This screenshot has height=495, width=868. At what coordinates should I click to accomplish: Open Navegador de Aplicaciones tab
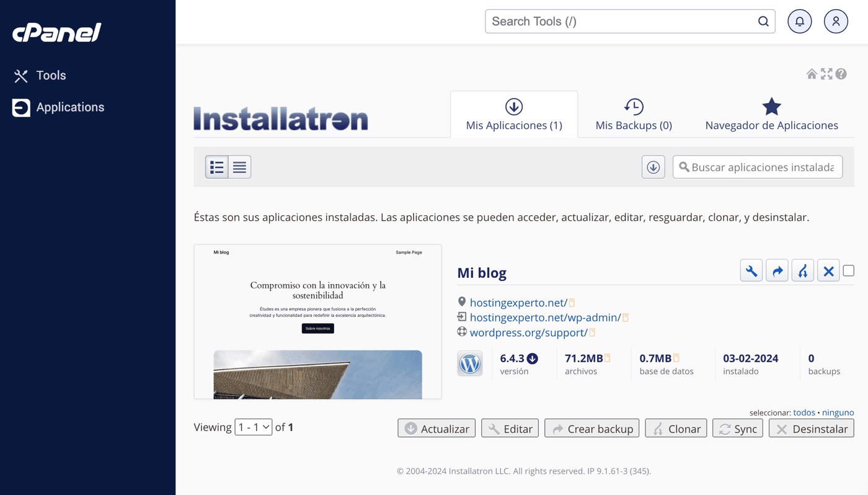point(771,115)
